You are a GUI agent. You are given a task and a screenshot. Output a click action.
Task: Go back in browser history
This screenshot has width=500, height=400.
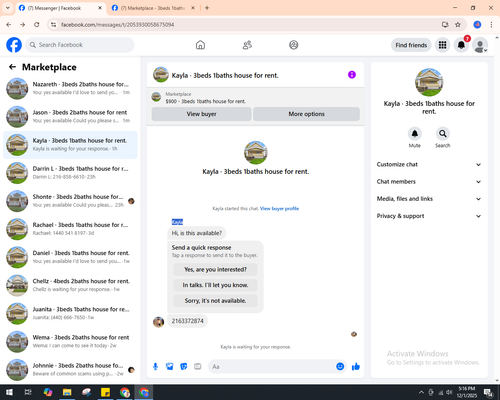click(x=9, y=25)
